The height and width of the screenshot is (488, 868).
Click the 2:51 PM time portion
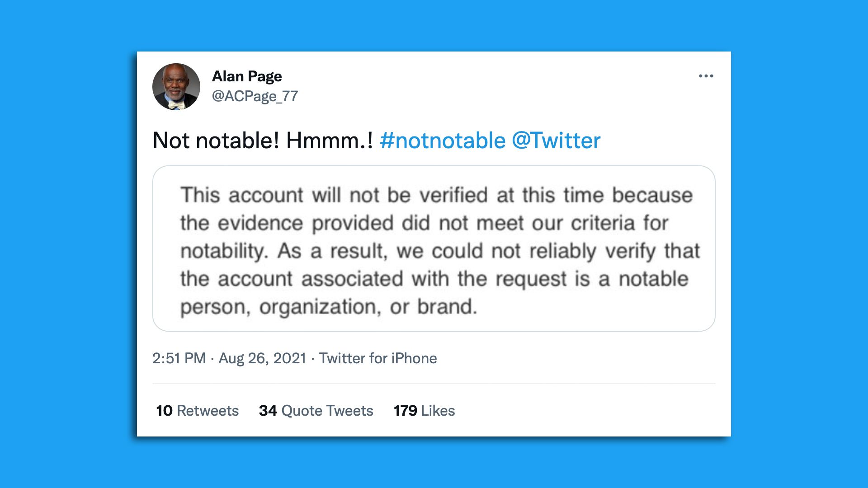(179, 358)
